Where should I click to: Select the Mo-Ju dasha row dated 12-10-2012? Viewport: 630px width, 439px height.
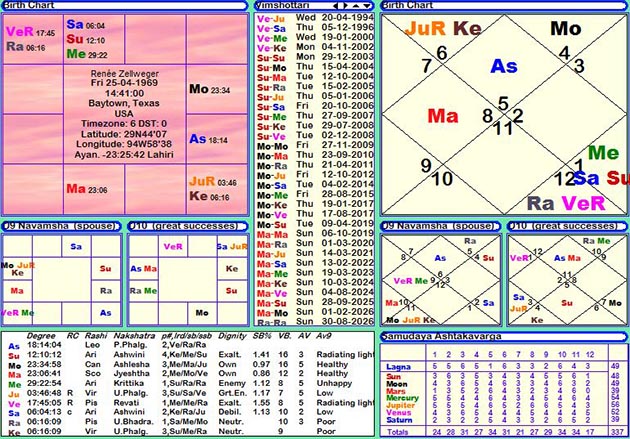click(x=315, y=176)
